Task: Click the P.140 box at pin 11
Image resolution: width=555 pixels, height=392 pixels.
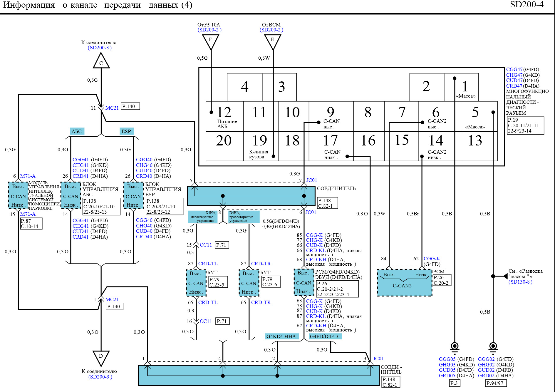Action: (130, 106)
